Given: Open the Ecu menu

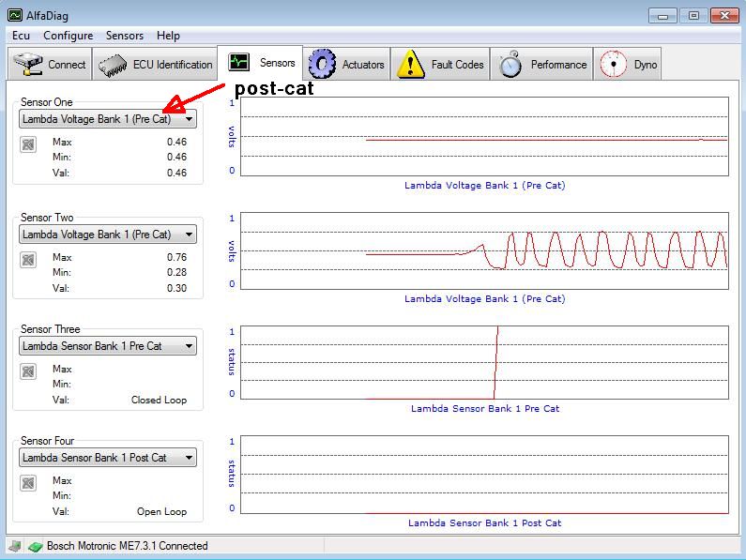Looking at the screenshot, I should pyautogui.click(x=21, y=36).
